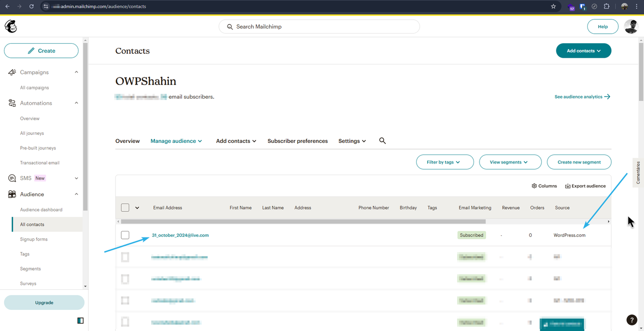The width and height of the screenshot is (644, 331).
Task: Open Transactional email sidebar item
Action: point(40,163)
